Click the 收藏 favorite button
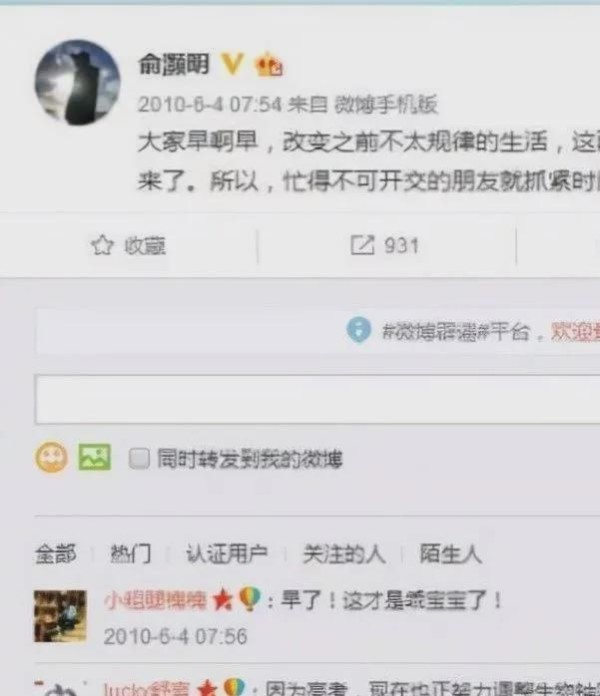The width and height of the screenshot is (600, 696). tap(129, 245)
